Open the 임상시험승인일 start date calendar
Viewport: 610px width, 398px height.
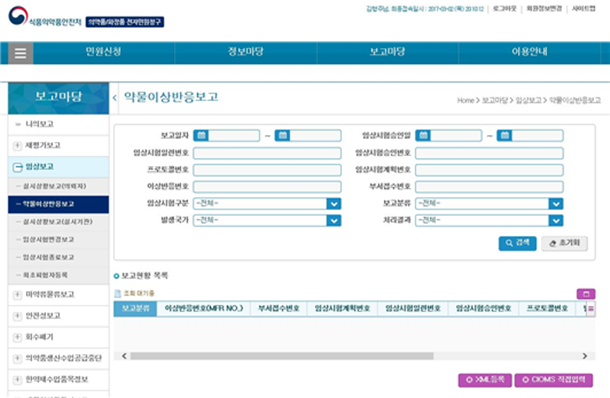coord(423,135)
